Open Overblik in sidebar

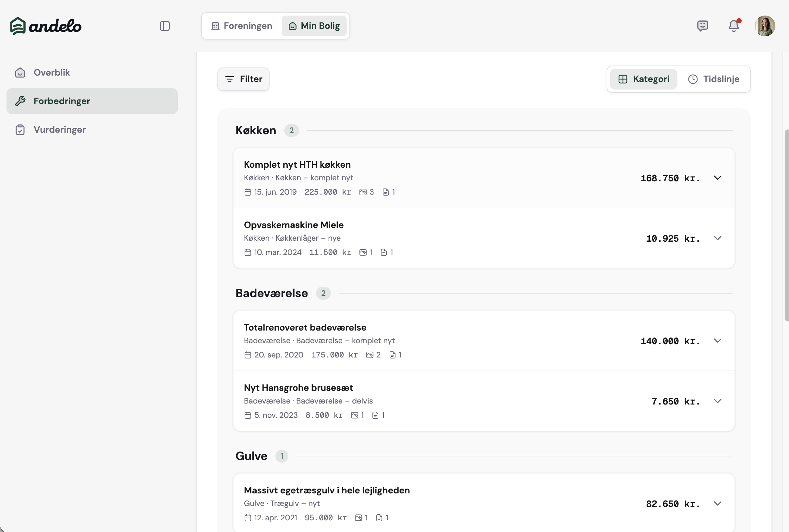point(52,73)
